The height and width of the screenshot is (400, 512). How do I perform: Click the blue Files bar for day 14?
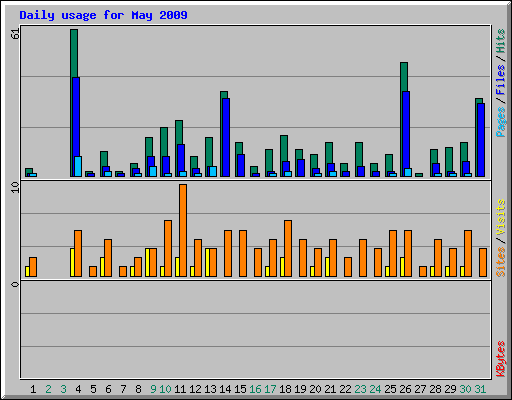[226, 137]
